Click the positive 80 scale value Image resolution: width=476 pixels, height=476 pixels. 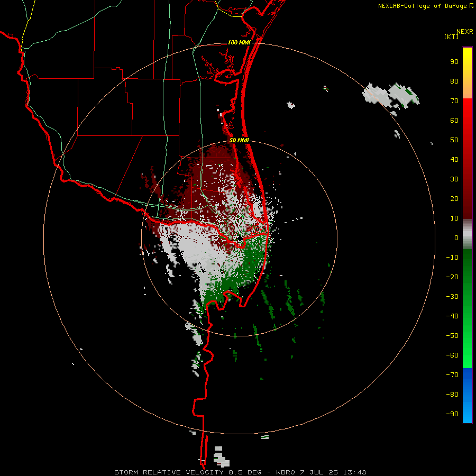[454, 81]
